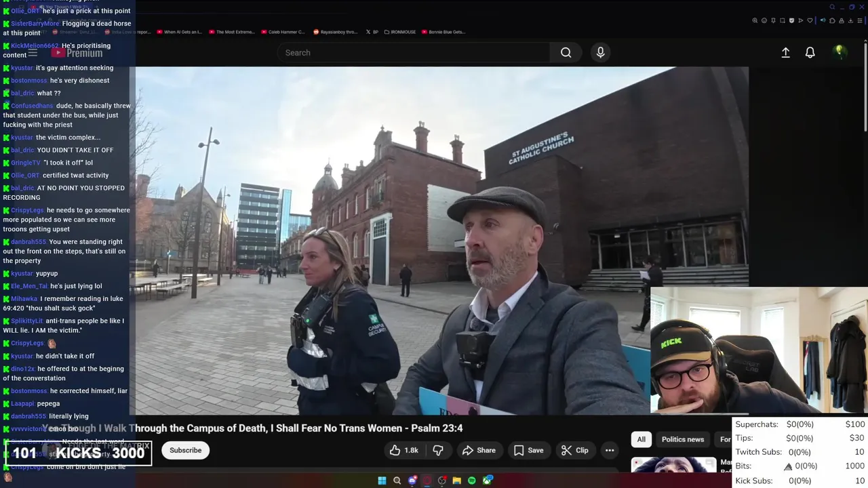Image resolution: width=868 pixels, height=488 pixels.
Task: Click the 'Superchats:' goal label
Action: [757, 424]
